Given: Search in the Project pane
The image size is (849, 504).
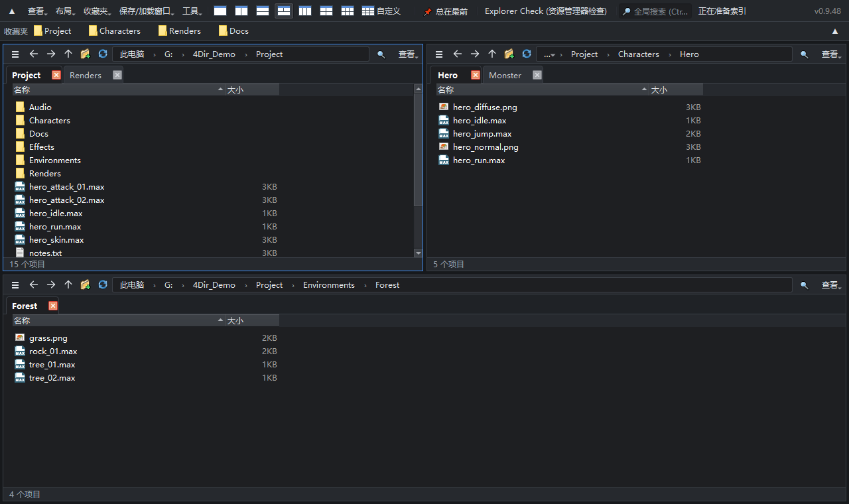Looking at the screenshot, I should click(x=381, y=54).
